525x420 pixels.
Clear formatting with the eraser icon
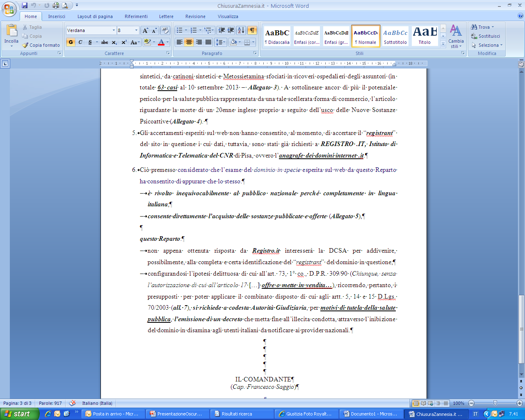click(x=165, y=30)
